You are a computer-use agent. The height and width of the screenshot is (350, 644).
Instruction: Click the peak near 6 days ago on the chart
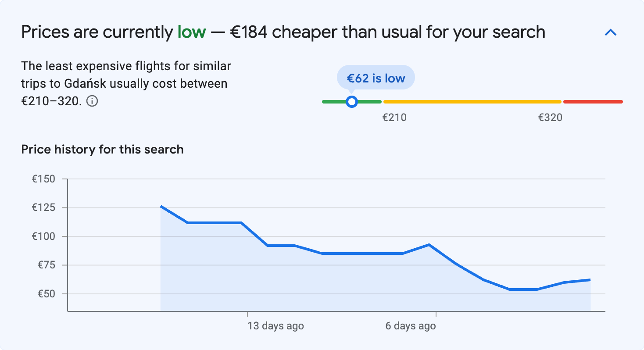pos(428,244)
